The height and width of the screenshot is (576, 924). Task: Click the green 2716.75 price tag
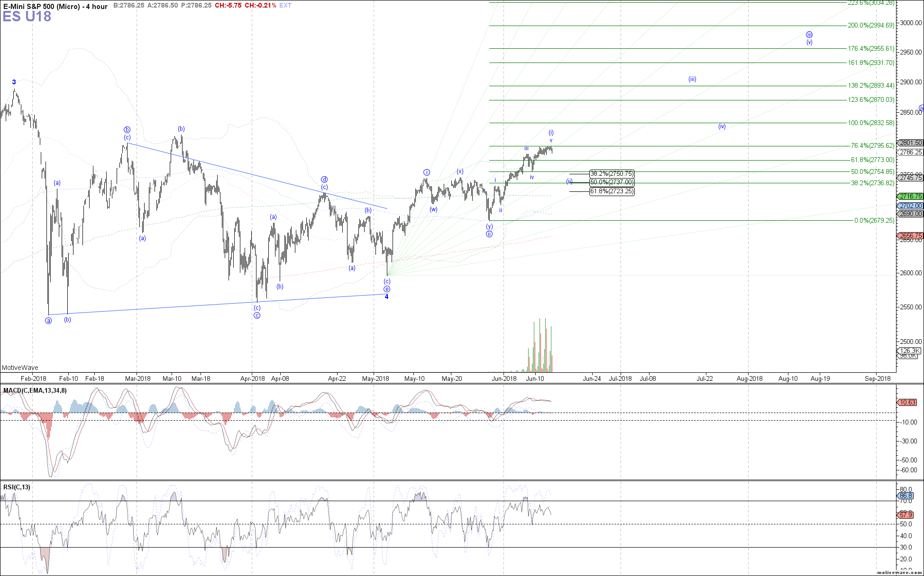[911, 196]
